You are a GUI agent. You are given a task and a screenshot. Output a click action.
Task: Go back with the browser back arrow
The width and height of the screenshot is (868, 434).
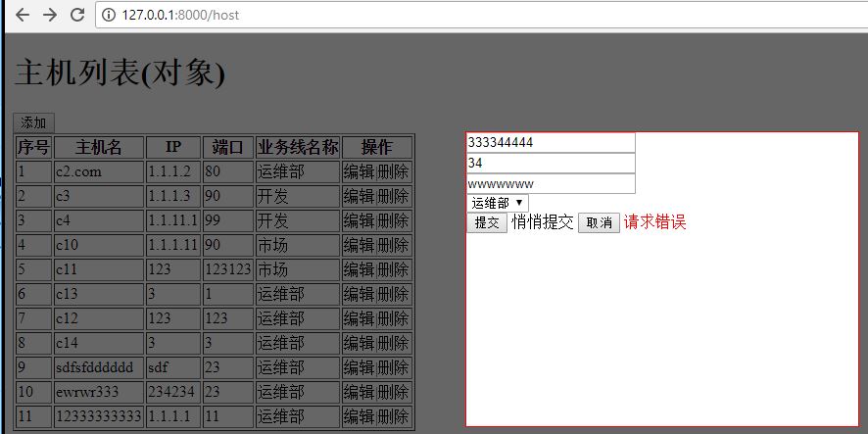[23, 15]
